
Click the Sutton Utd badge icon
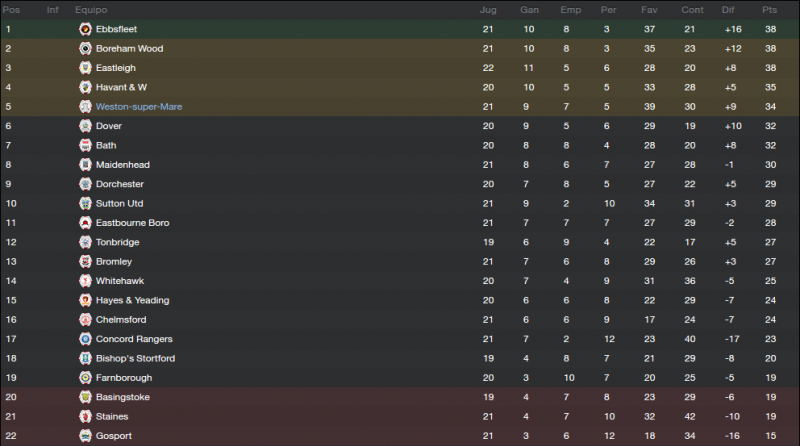click(85, 204)
